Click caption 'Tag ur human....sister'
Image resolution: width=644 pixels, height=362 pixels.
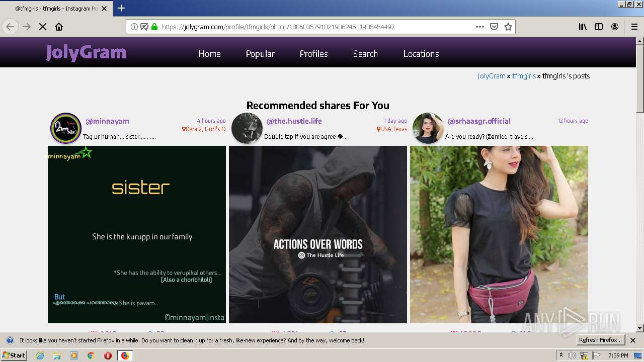tap(119, 137)
